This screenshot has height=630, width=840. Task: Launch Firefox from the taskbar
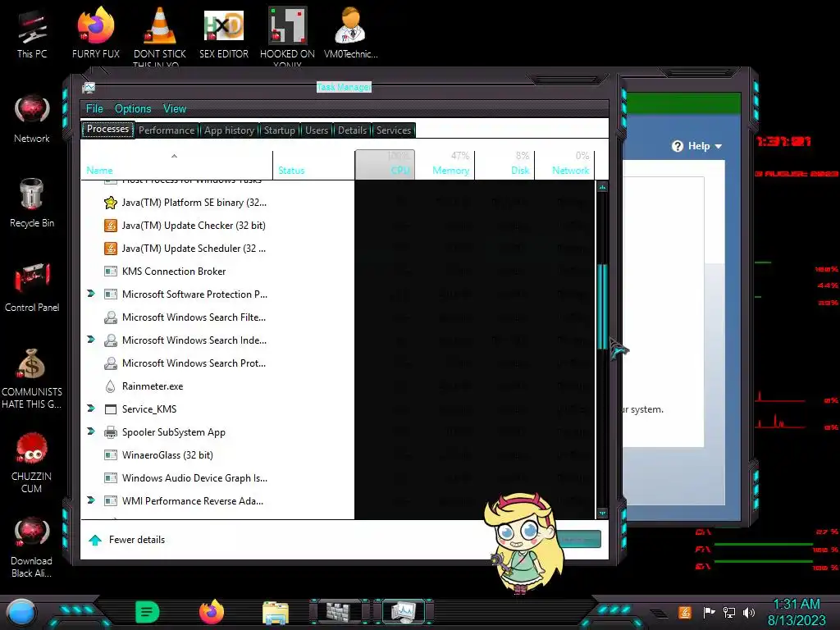(212, 612)
